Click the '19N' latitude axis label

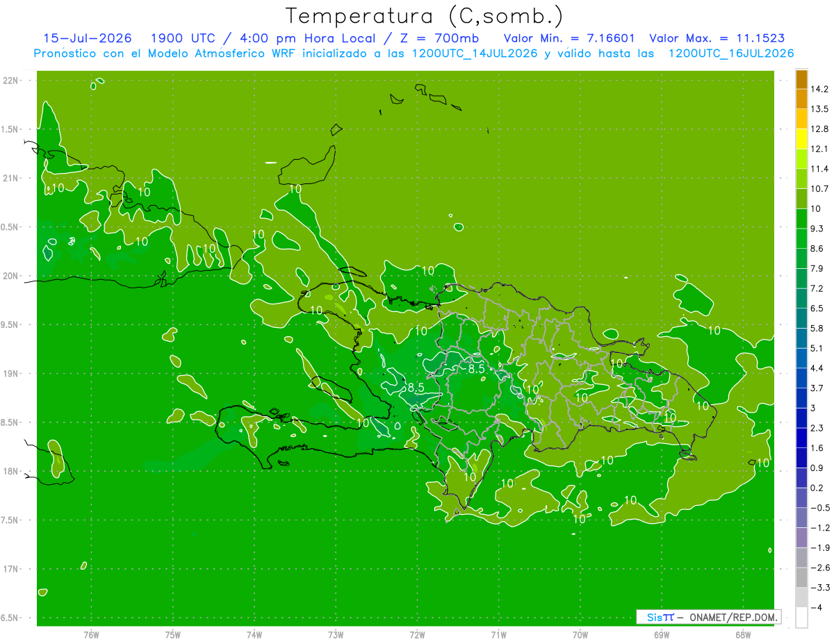[10, 373]
